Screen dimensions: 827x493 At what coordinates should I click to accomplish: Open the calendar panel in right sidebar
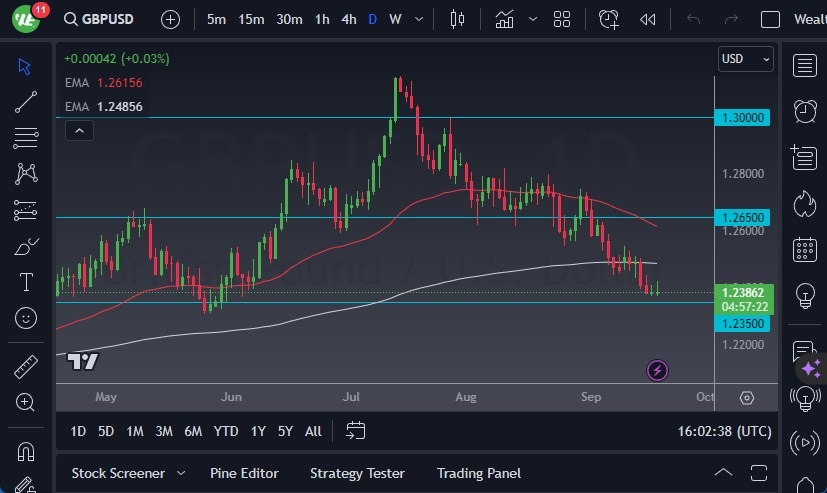point(804,249)
